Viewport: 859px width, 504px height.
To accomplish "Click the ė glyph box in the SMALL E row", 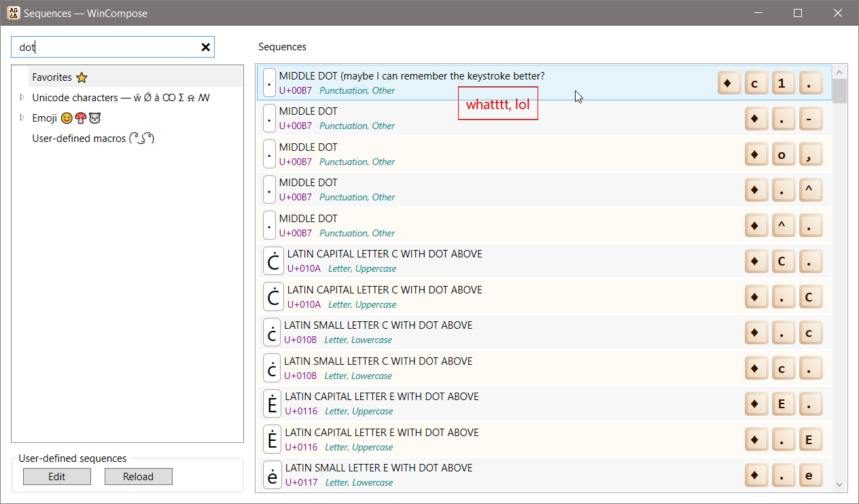I will (x=273, y=475).
